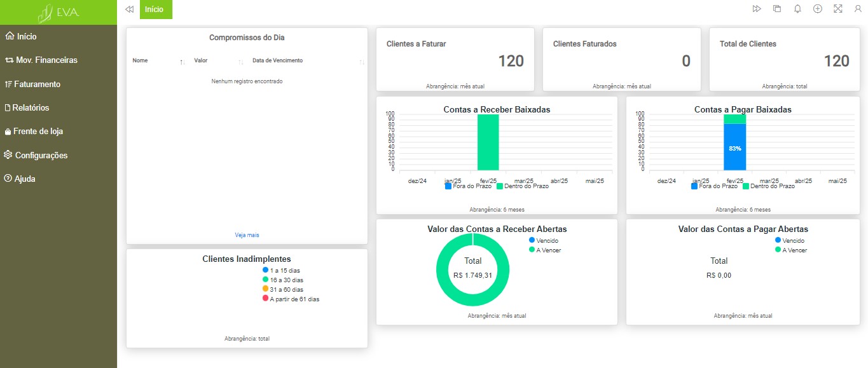Sort by the Valor column arrows
This screenshot has height=368, width=868.
[241, 62]
